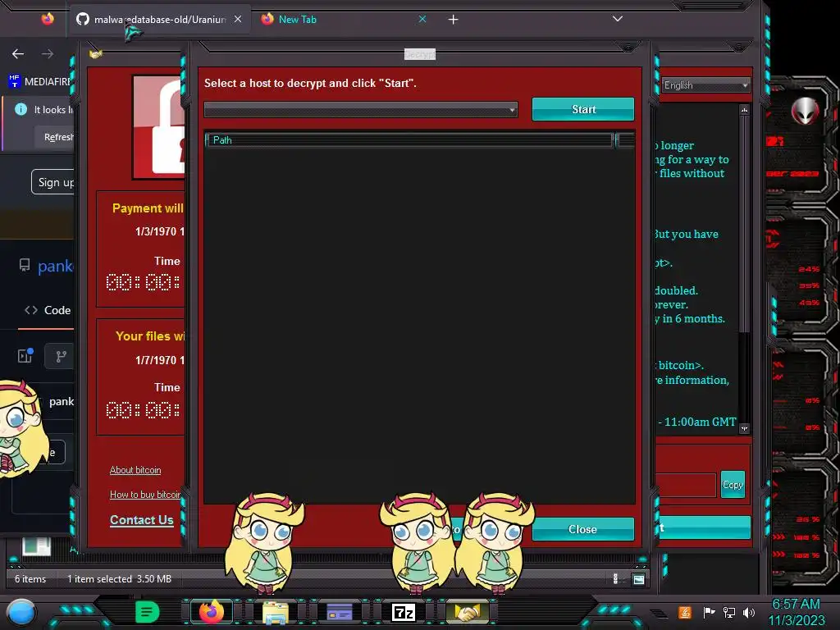Click the volume speaker tray icon
840x630 pixels.
(749, 612)
